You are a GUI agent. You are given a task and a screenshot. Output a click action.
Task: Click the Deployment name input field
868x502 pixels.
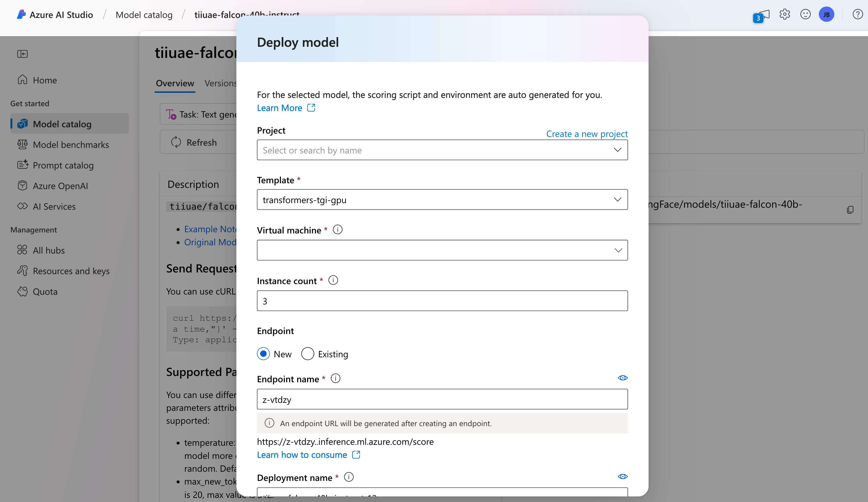(442, 492)
